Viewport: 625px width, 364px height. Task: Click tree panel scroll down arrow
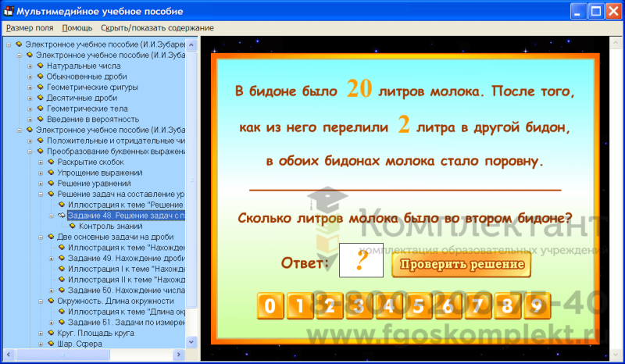pyautogui.click(x=191, y=341)
